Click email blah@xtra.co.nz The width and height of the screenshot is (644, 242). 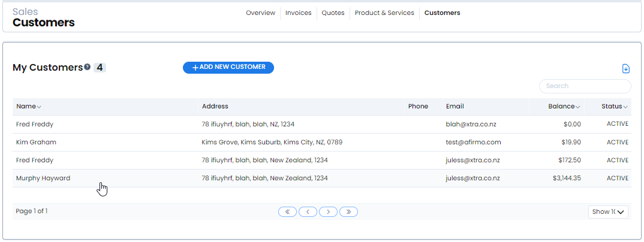click(x=471, y=124)
